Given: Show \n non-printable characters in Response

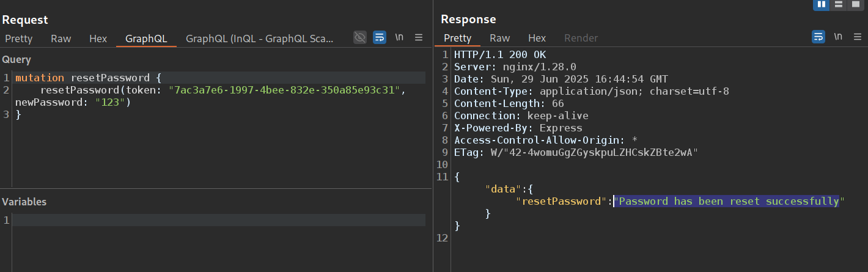Looking at the screenshot, I should click(837, 37).
